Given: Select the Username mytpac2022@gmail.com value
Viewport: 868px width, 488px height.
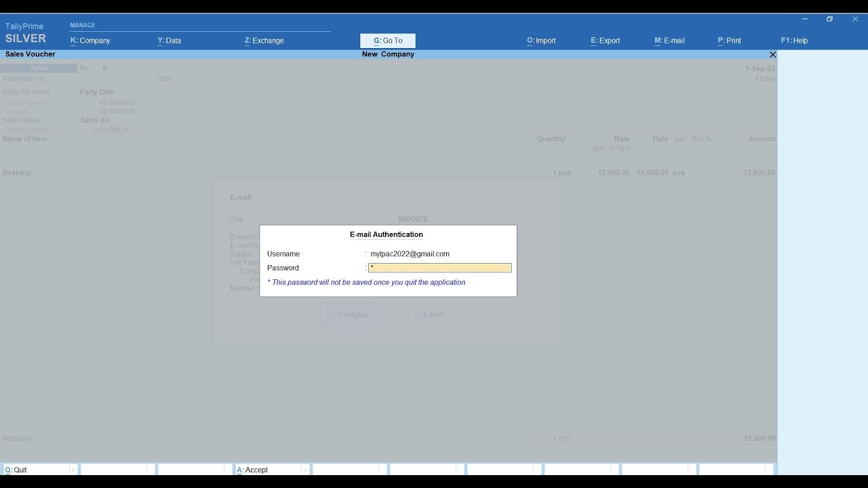Looking at the screenshot, I should tap(410, 254).
